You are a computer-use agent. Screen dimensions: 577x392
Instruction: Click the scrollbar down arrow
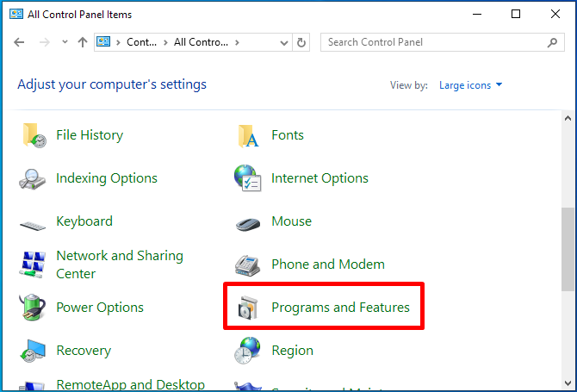[568, 384]
